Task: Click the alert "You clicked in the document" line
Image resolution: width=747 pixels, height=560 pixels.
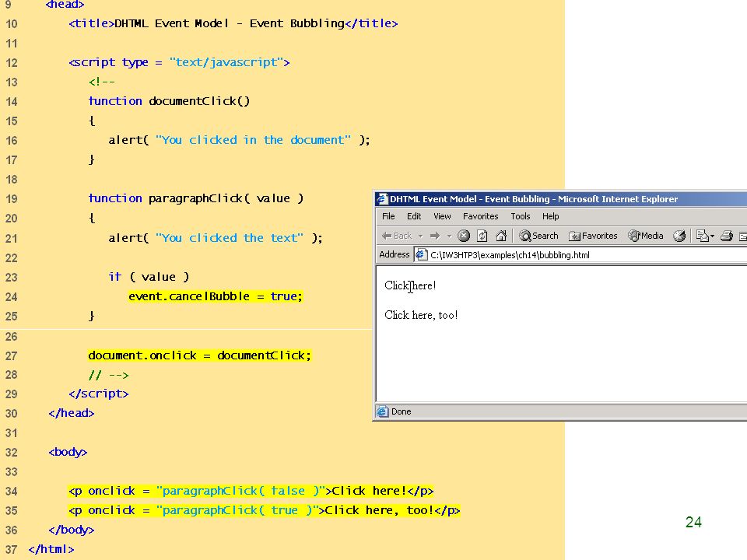Action: [x=239, y=140]
